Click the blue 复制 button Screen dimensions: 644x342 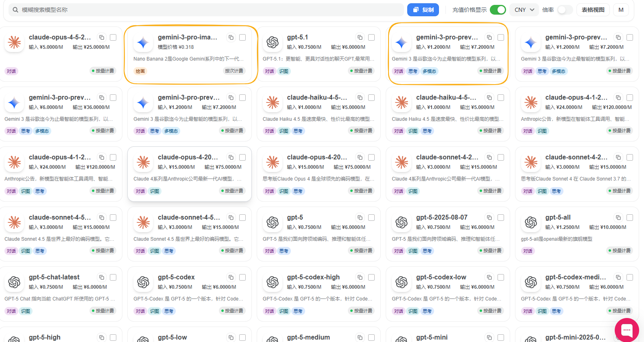(423, 10)
